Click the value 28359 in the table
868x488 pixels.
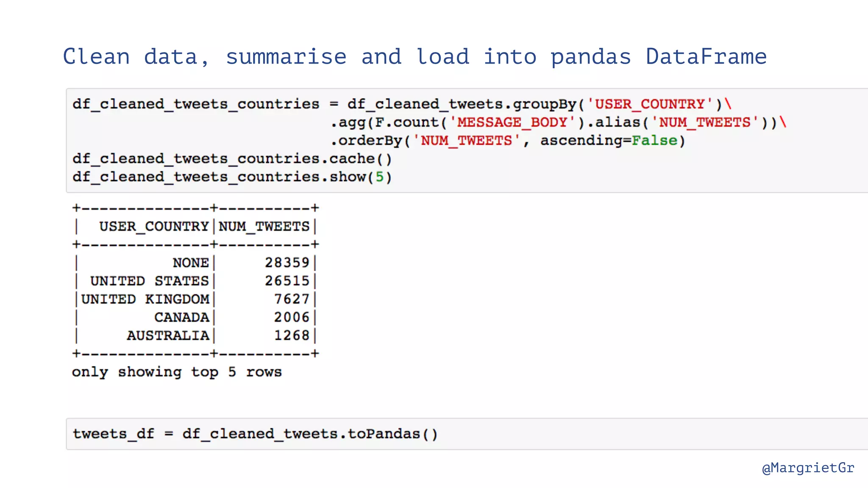(287, 263)
